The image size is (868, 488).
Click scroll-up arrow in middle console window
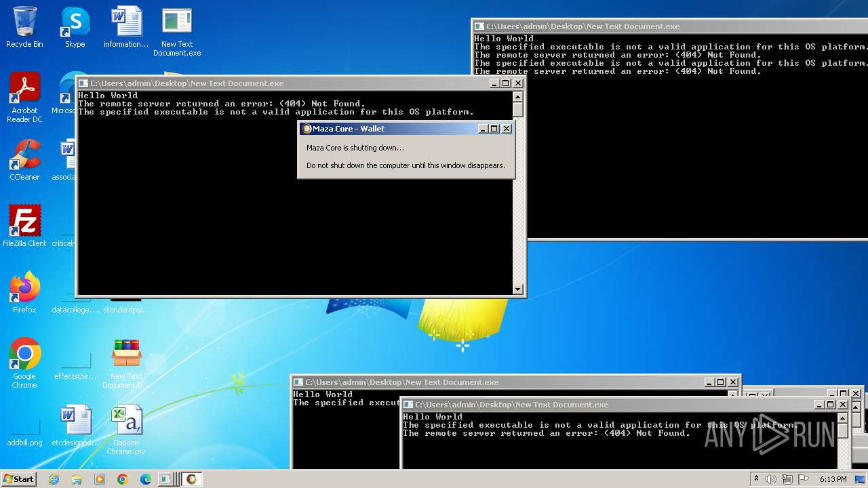[x=518, y=96]
